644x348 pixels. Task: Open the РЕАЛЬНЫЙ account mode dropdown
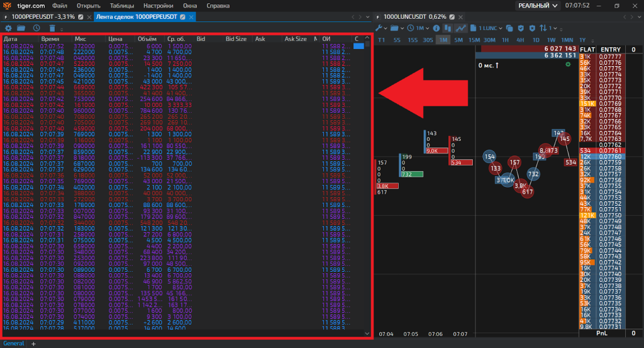[x=538, y=6]
